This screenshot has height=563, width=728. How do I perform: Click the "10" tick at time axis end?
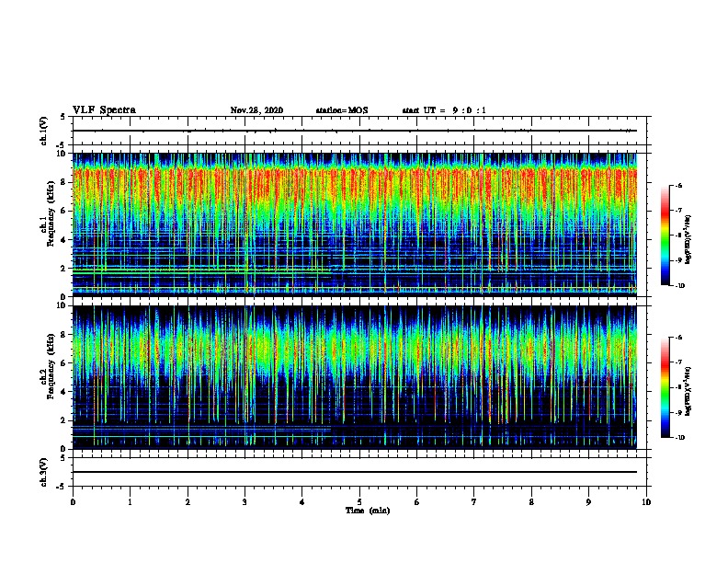tap(646, 502)
